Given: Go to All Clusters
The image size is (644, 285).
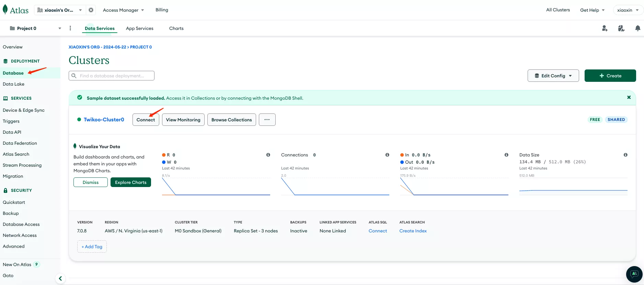Looking at the screenshot, I should point(558,10).
